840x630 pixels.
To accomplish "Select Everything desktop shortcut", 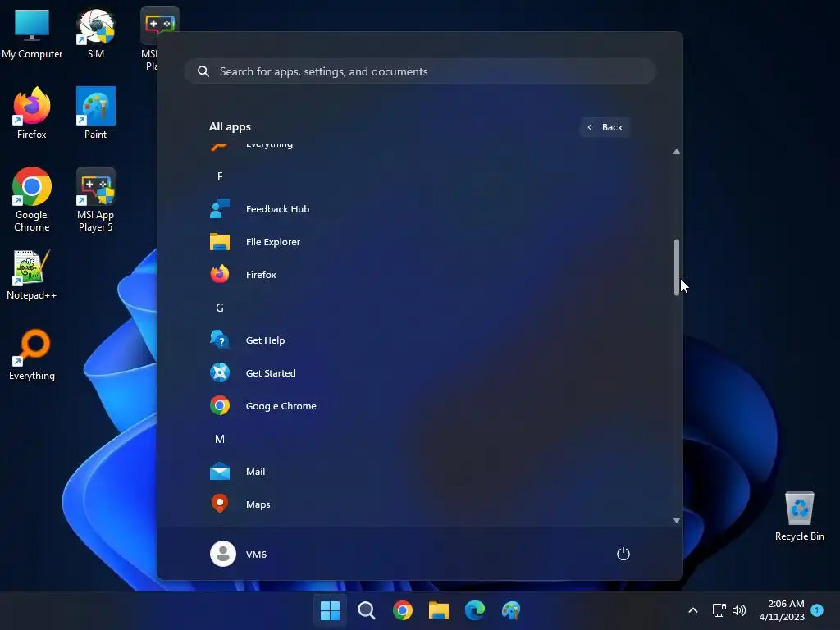I will tap(32, 355).
